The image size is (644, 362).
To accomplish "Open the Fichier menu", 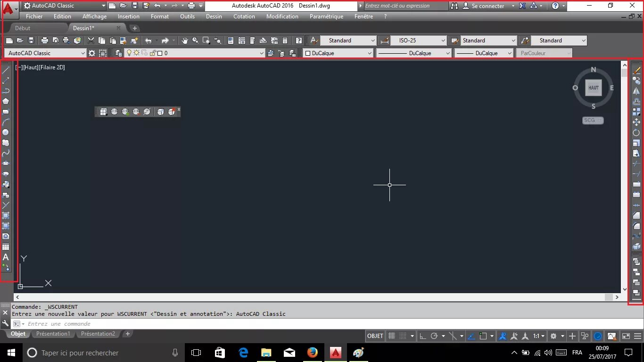I will (34, 16).
